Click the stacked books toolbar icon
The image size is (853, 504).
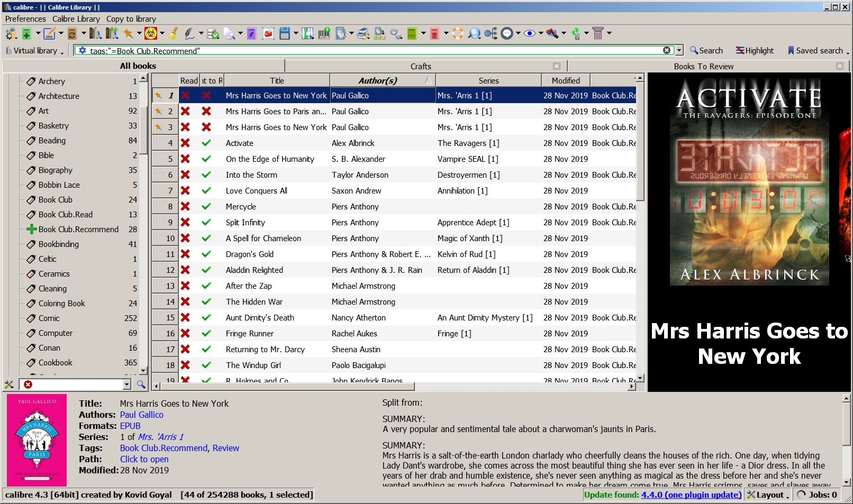click(x=363, y=34)
